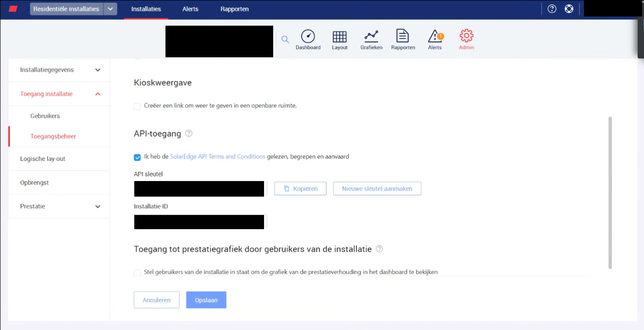Click the Opslaan button
The width and height of the screenshot is (644, 330).
pyautogui.click(x=206, y=300)
